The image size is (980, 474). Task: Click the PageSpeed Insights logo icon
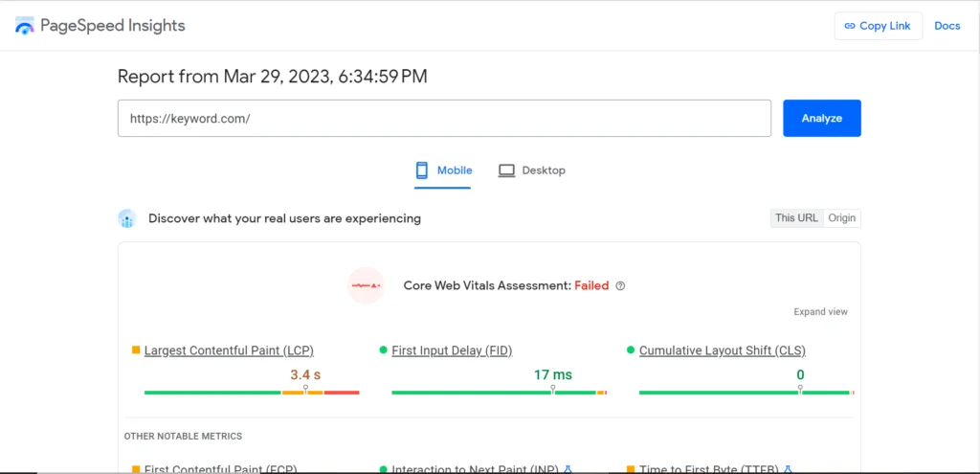point(24,26)
